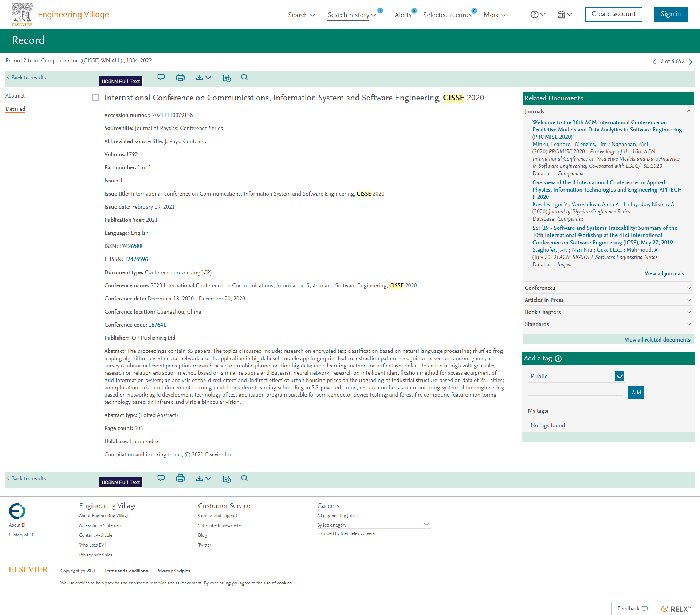Click Engineering Village home title

(73, 15)
